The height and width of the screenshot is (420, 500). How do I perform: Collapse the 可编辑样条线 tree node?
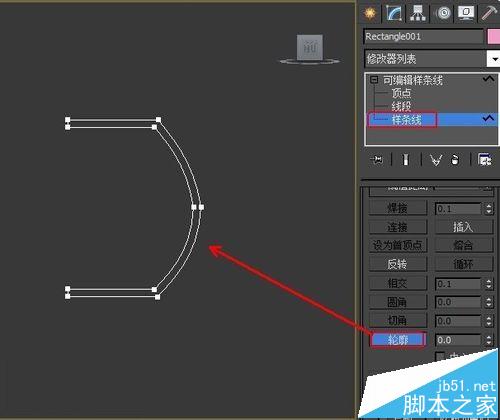(374, 80)
